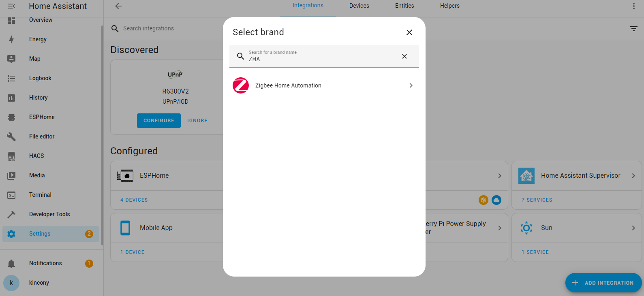Viewport: 644px width, 296px height.
Task: Open HACS from the sidebar
Action: (x=36, y=156)
